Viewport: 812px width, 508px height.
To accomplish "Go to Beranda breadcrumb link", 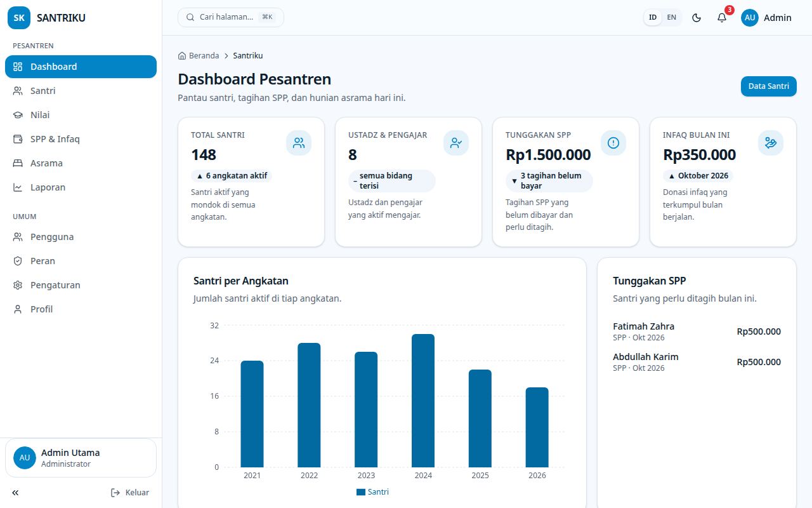I will 199,56.
